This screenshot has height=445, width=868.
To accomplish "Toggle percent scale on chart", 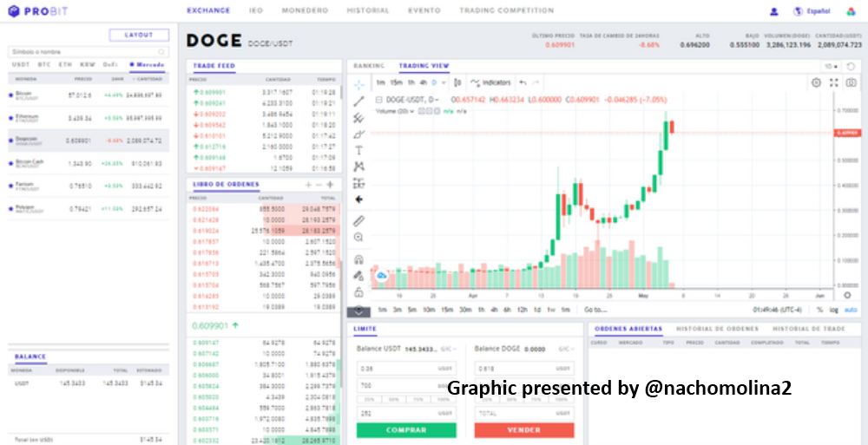I will click(820, 310).
